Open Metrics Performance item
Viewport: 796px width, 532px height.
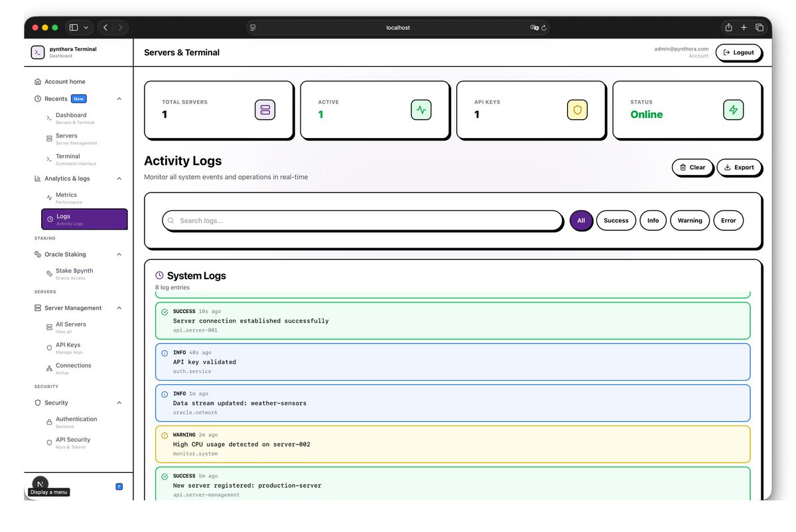tap(84, 198)
